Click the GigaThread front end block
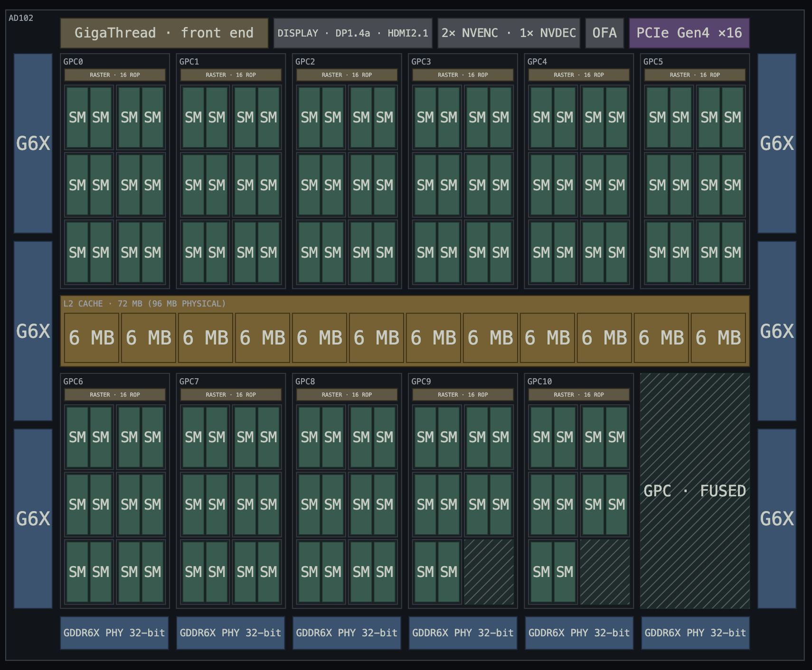 click(164, 33)
